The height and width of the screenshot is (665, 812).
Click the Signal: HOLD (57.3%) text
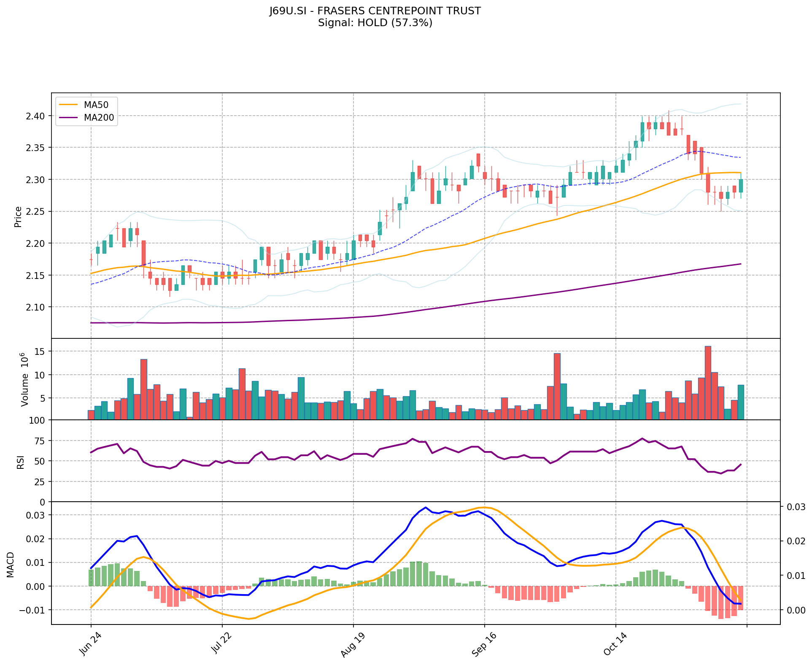[375, 23]
